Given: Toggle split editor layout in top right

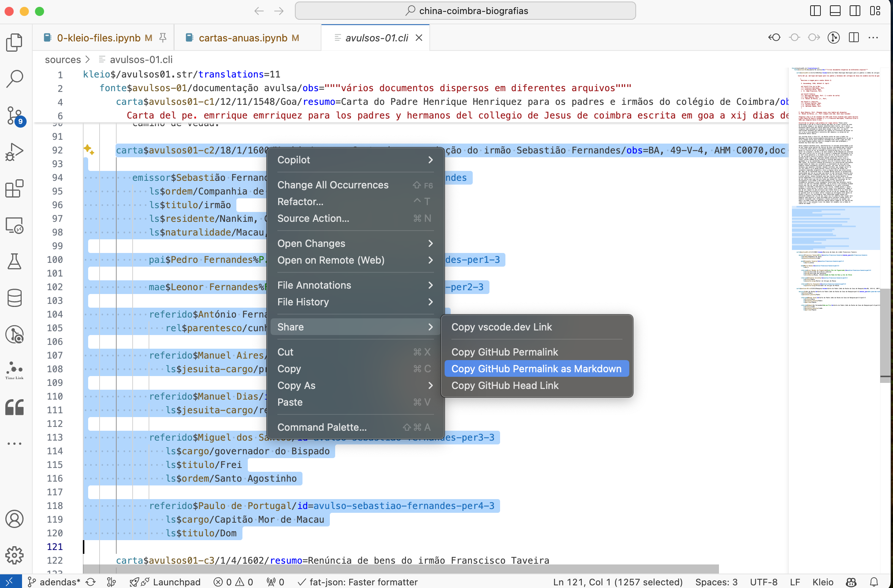Looking at the screenshot, I should [853, 37].
